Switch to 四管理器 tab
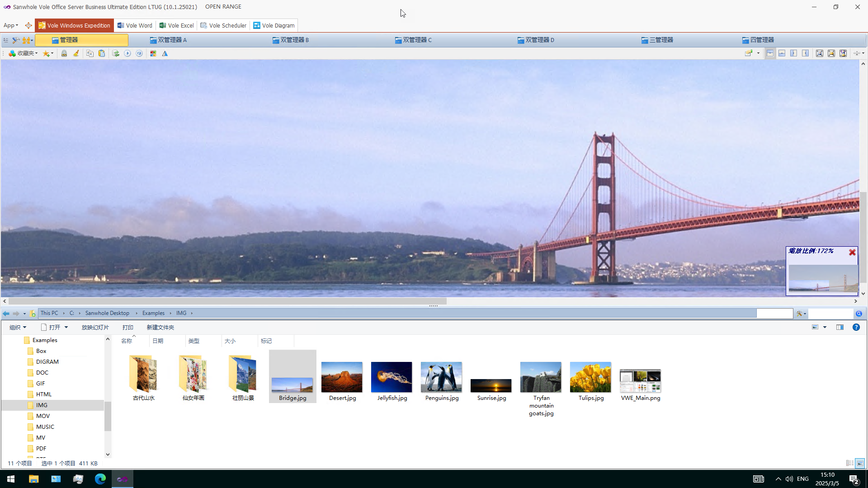The width and height of the screenshot is (868, 488). (x=758, y=40)
